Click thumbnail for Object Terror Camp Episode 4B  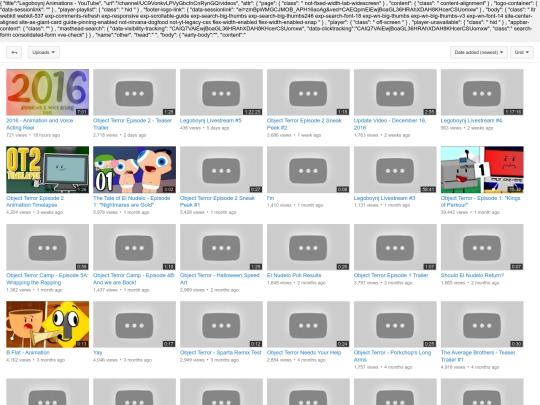(x=134, y=247)
